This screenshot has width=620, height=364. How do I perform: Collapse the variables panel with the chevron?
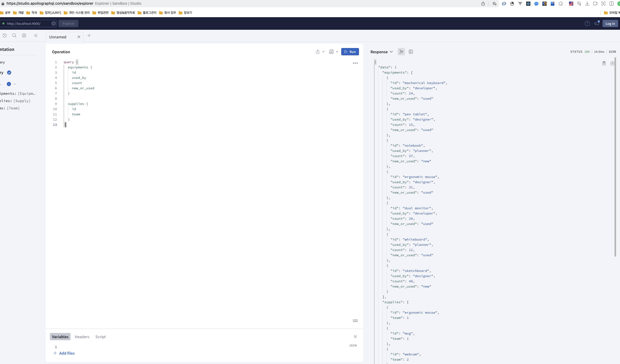click(x=355, y=337)
